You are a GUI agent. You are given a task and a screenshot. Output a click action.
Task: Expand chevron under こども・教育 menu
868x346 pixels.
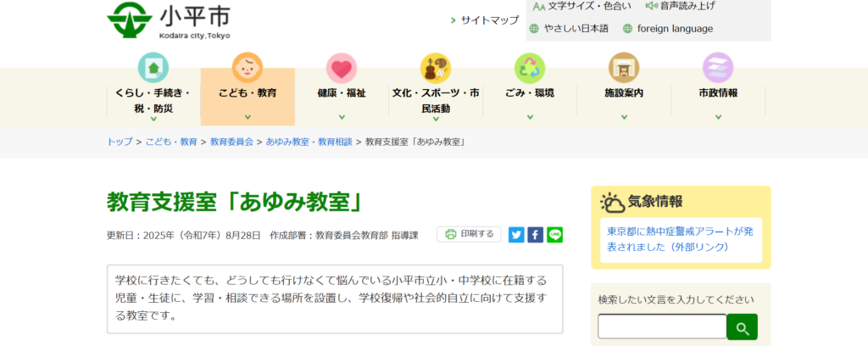pyautogui.click(x=248, y=117)
